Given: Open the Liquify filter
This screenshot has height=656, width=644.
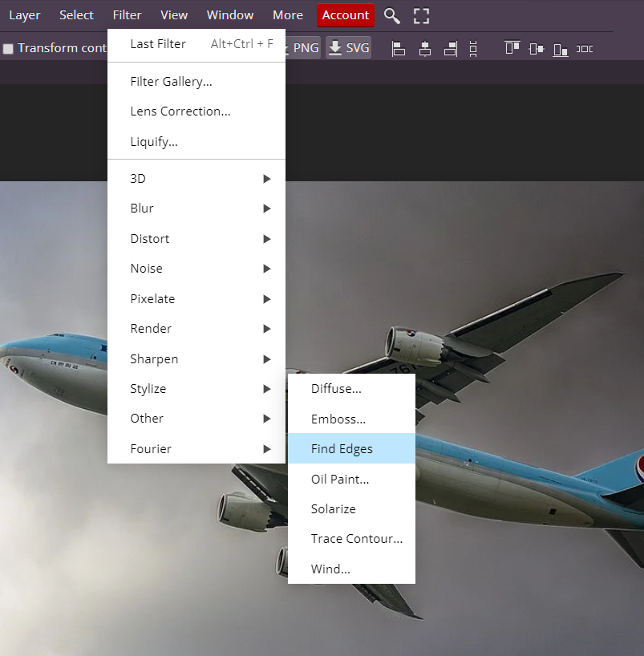Looking at the screenshot, I should click(x=196, y=141).
